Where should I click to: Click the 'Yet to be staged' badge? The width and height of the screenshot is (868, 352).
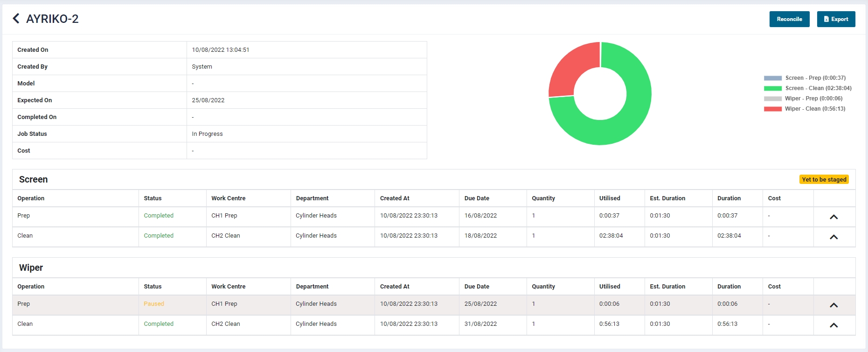tap(824, 180)
